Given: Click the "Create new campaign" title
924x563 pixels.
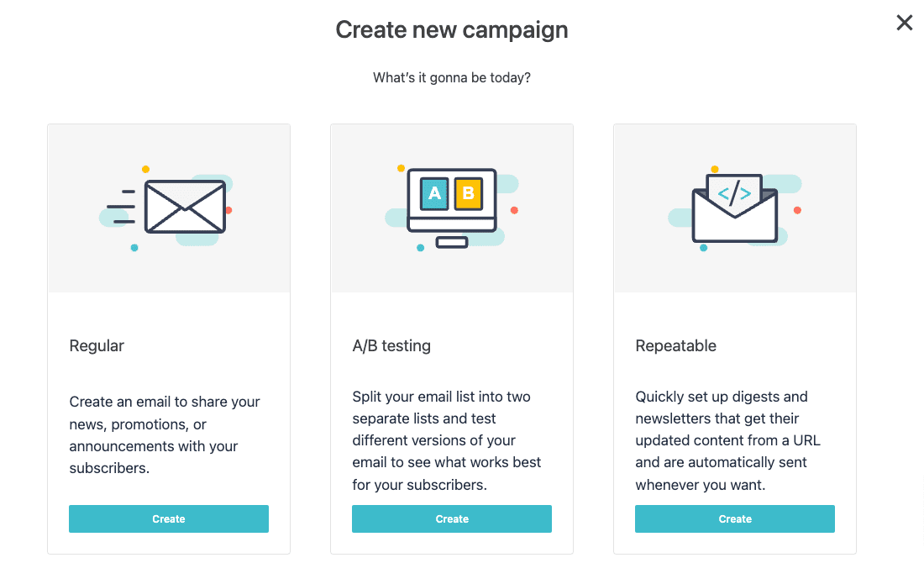Looking at the screenshot, I should 452,30.
